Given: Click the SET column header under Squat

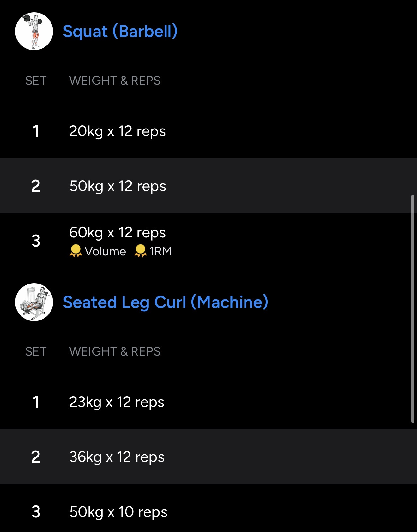Looking at the screenshot, I should click(36, 81).
